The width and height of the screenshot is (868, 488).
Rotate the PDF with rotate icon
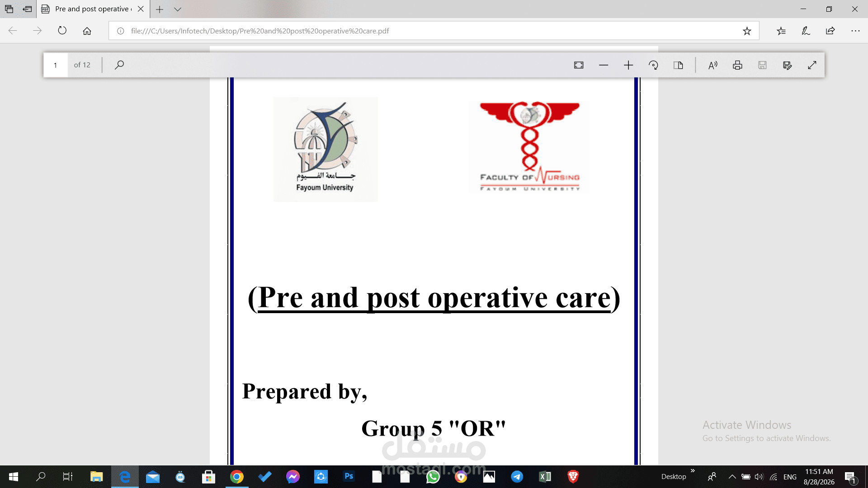click(x=653, y=65)
